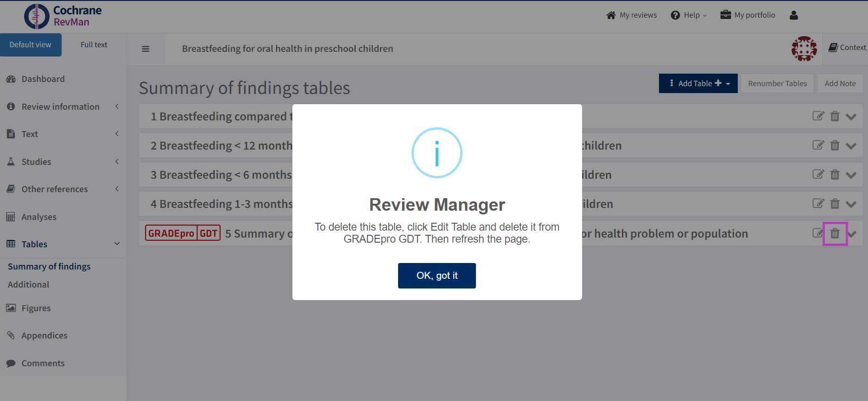Click the delete icon for table 2
Screen dimensions: 868x401
835,145
